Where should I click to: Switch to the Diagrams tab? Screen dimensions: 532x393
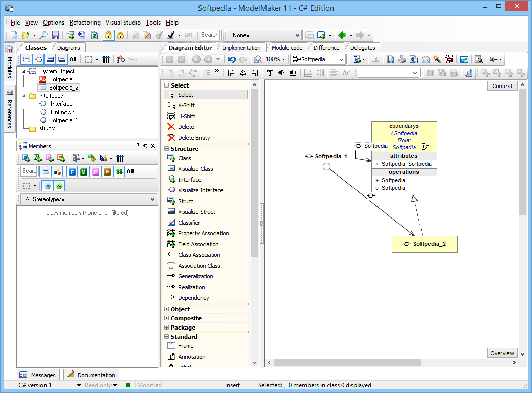point(69,48)
